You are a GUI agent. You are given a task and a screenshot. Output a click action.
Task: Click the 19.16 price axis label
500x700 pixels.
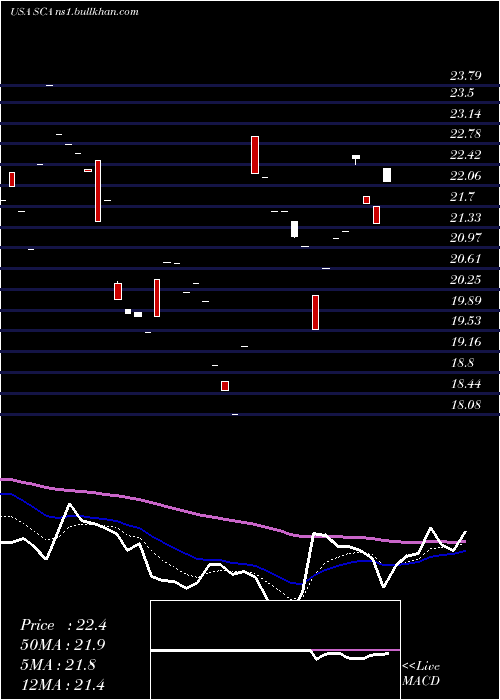[466, 342]
